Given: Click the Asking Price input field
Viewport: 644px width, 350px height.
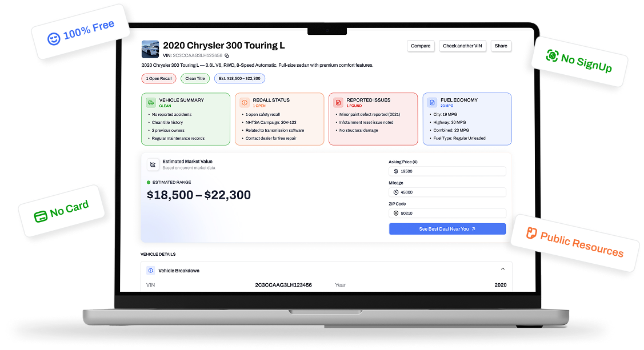Looking at the screenshot, I should (x=447, y=171).
